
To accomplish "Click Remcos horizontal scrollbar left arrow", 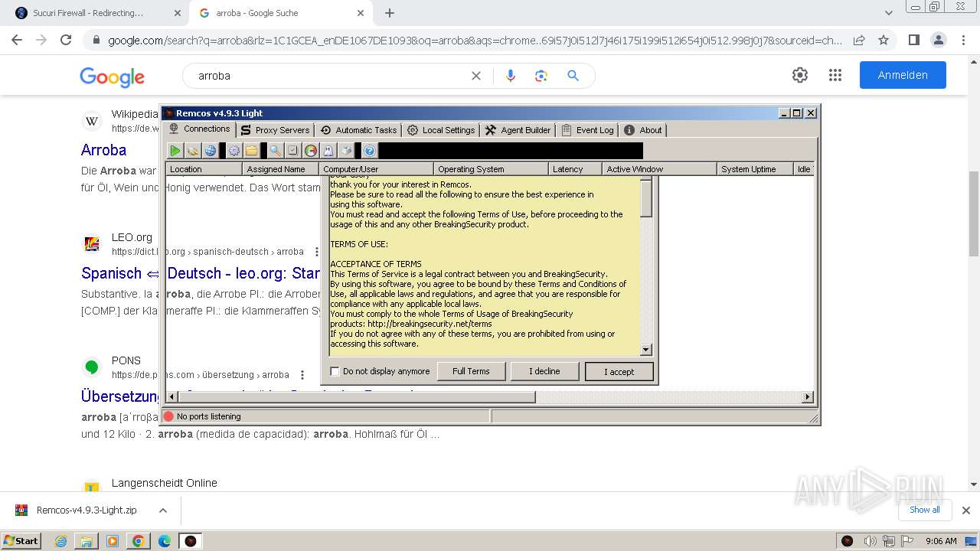I will click(x=172, y=396).
